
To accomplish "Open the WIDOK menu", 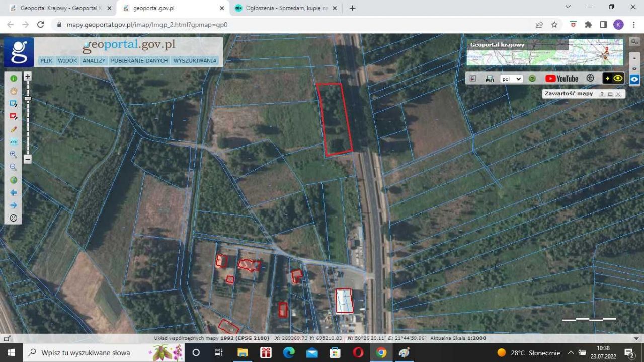I will 67,61.
